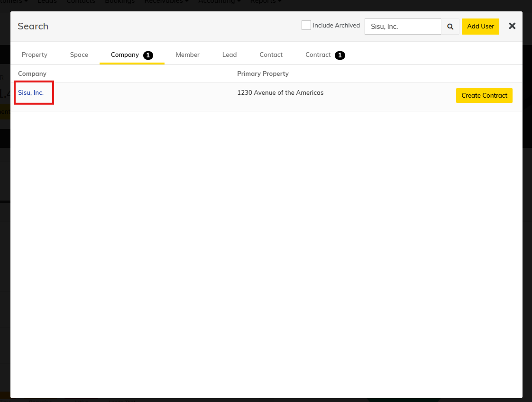Click the Primary Property column header

coord(263,74)
